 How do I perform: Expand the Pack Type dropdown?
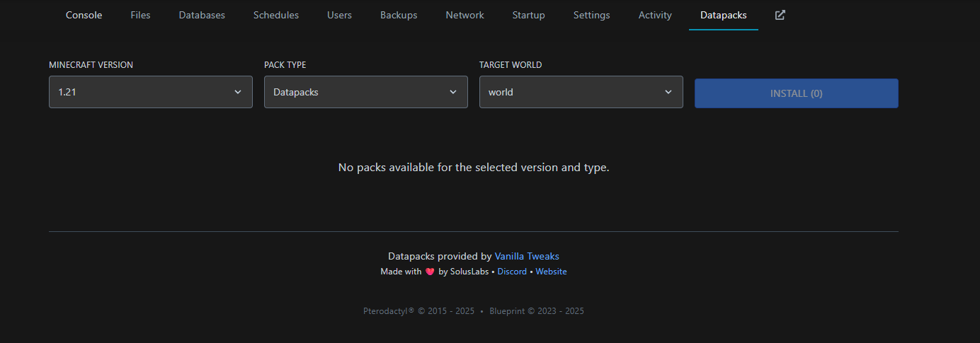365,92
